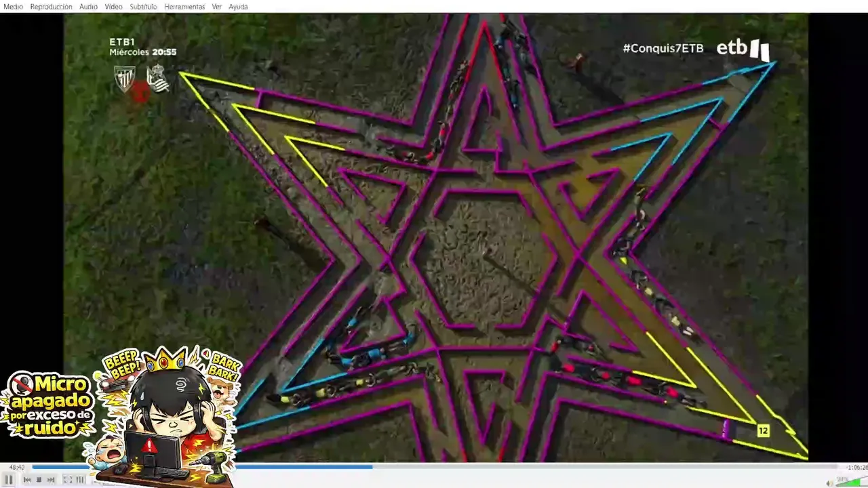Adjust the green volume slider

click(x=852, y=482)
